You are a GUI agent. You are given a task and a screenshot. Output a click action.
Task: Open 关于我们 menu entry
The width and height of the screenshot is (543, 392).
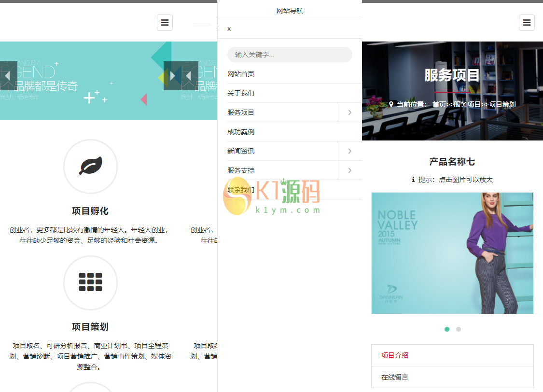coord(294,93)
